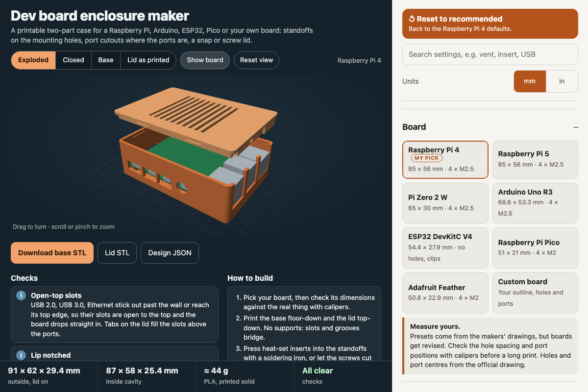Choose the Raspberry Pi 5 board preset
Viewport: 588px width, 392px height.
tap(535, 160)
